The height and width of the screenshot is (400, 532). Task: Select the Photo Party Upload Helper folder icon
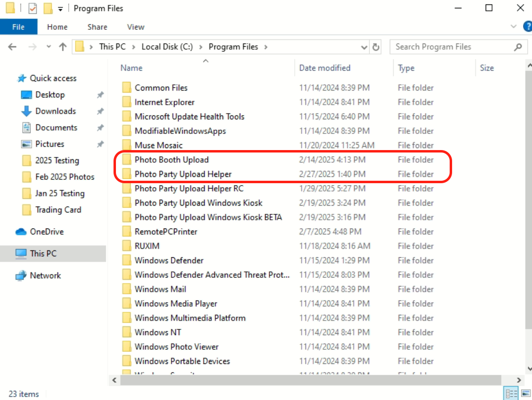pyautogui.click(x=127, y=174)
